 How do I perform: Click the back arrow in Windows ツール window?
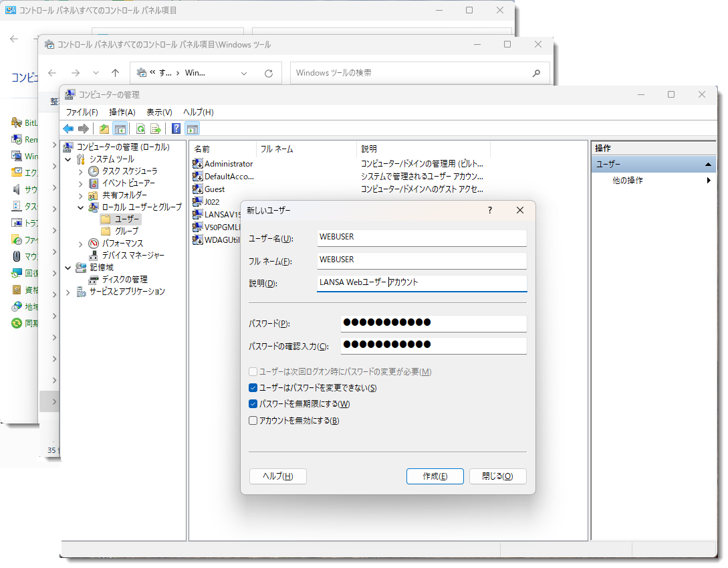(x=52, y=73)
